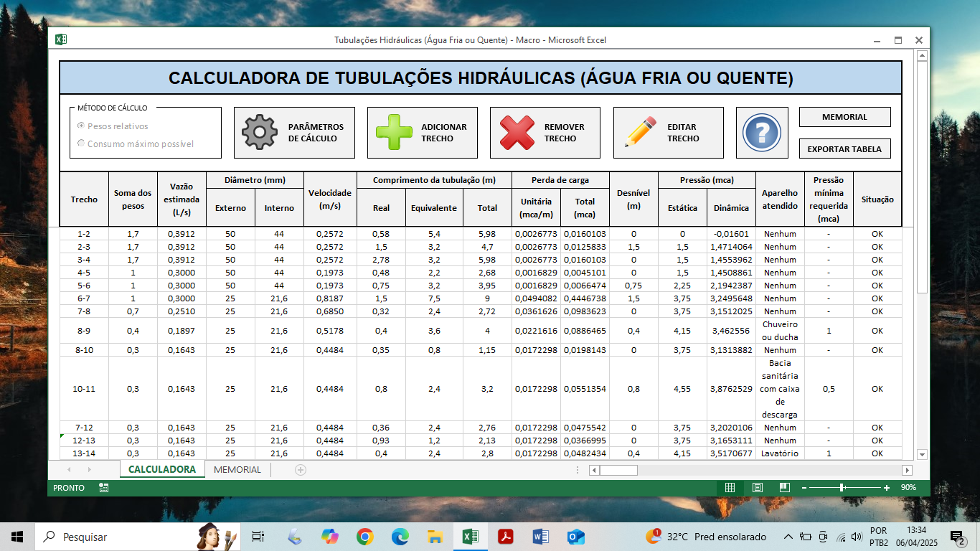Click the pencil Editar Trecho icon
Image resolution: width=980 pixels, height=551 pixels.
[x=641, y=133]
